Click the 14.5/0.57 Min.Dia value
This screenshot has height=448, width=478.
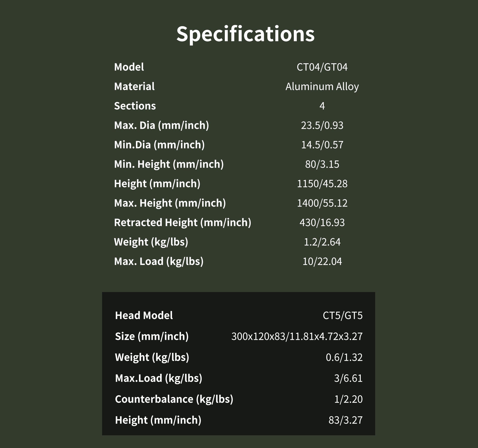coord(322,145)
